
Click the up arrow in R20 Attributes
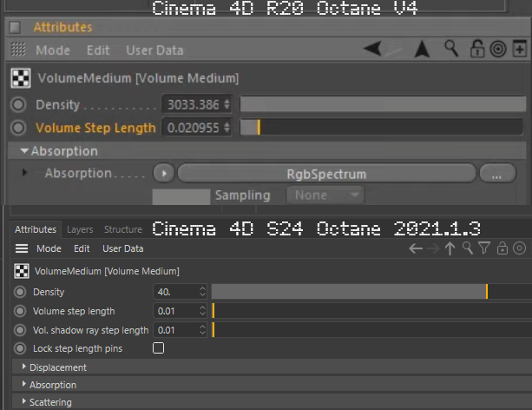point(422,50)
